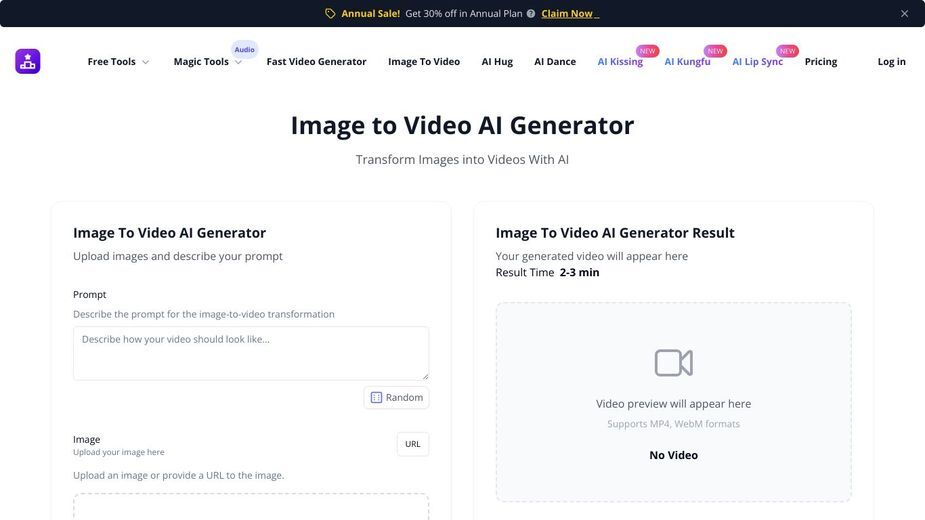
Task: Click the purple site logo icon
Action: pos(28,61)
